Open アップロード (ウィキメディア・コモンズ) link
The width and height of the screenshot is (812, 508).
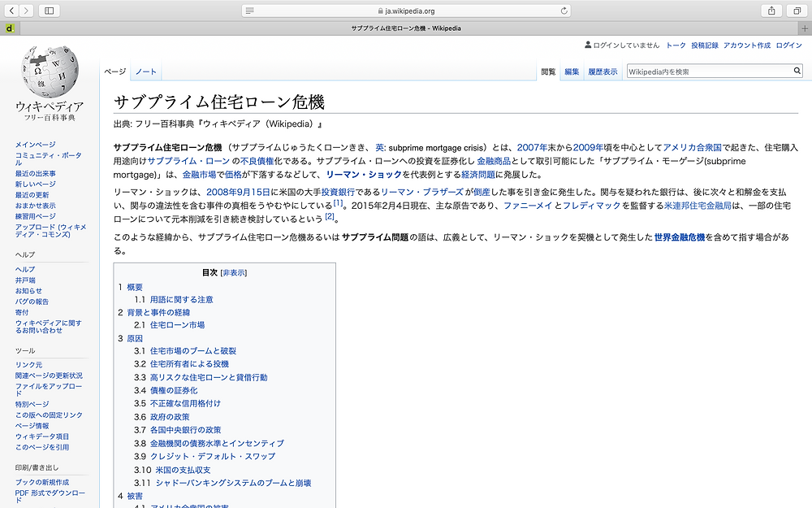click(50, 231)
